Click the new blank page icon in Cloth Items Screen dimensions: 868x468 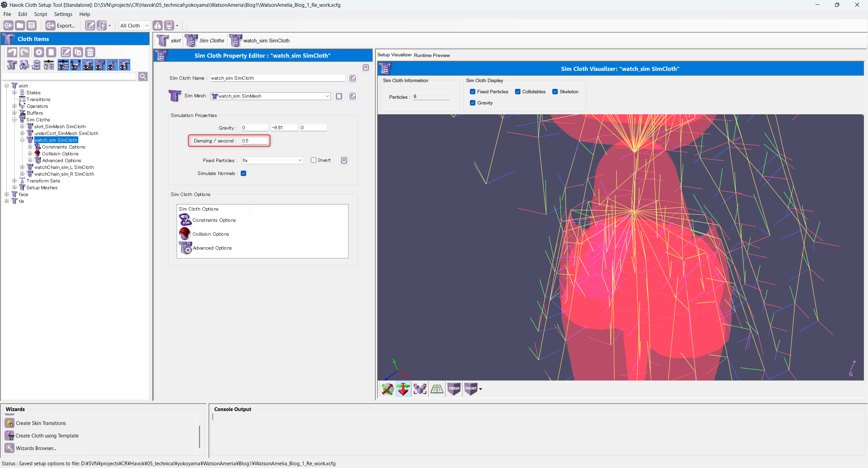[x=51, y=52]
